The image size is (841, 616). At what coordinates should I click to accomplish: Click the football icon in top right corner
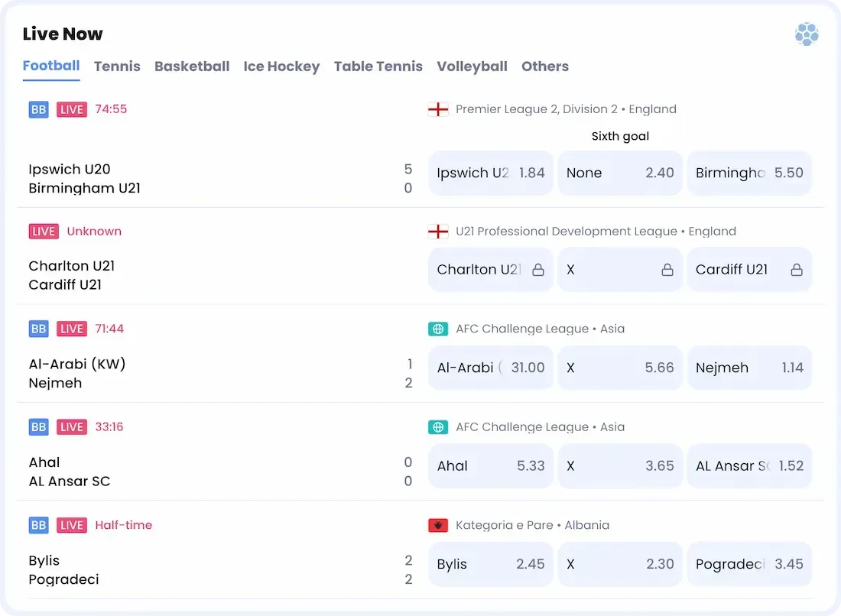[x=806, y=34]
